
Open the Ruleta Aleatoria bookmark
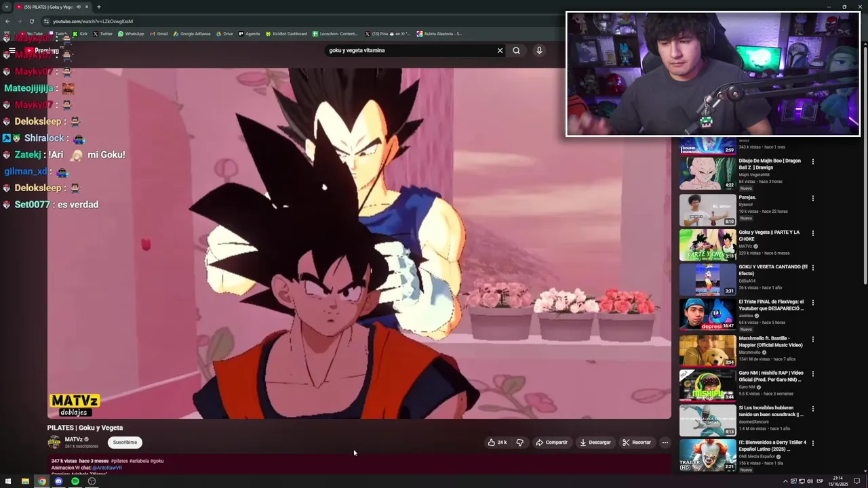(439, 34)
